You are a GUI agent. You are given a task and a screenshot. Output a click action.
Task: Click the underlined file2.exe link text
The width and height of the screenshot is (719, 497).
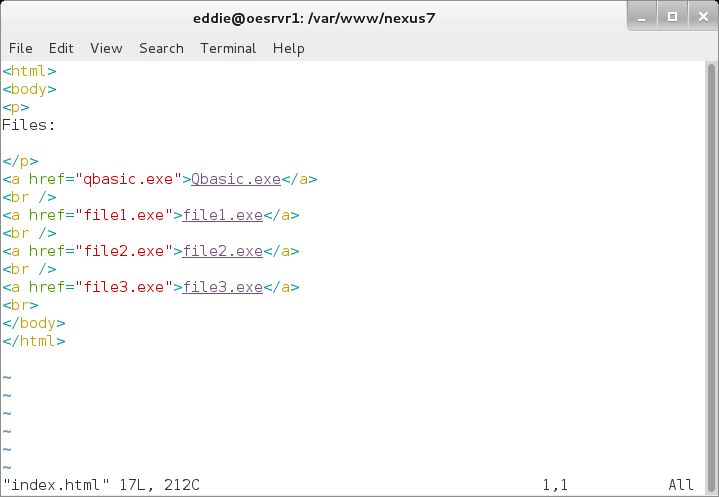pyautogui.click(x=222, y=251)
